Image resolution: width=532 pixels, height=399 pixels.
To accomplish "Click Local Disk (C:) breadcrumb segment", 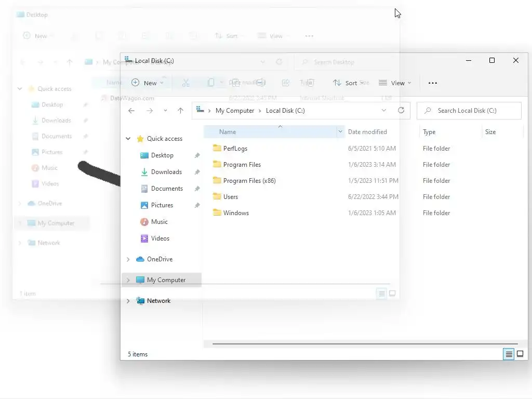I will (x=285, y=111).
